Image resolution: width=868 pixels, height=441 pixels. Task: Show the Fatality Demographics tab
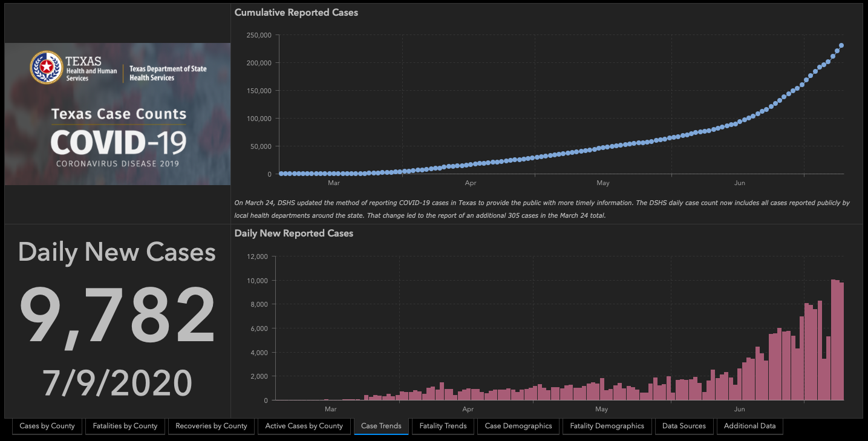click(x=607, y=426)
